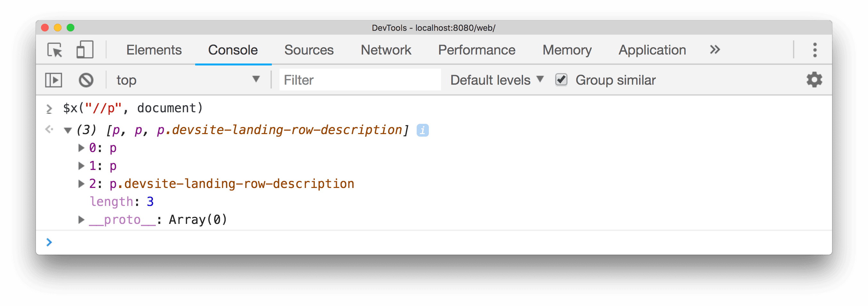Expand element at index 2
This screenshot has width=868, height=306.
81,184
